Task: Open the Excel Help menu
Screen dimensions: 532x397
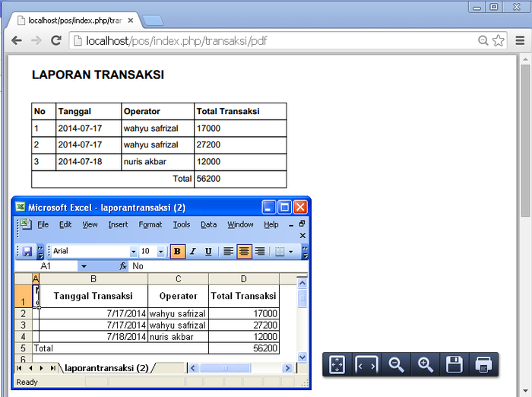Action: point(271,224)
